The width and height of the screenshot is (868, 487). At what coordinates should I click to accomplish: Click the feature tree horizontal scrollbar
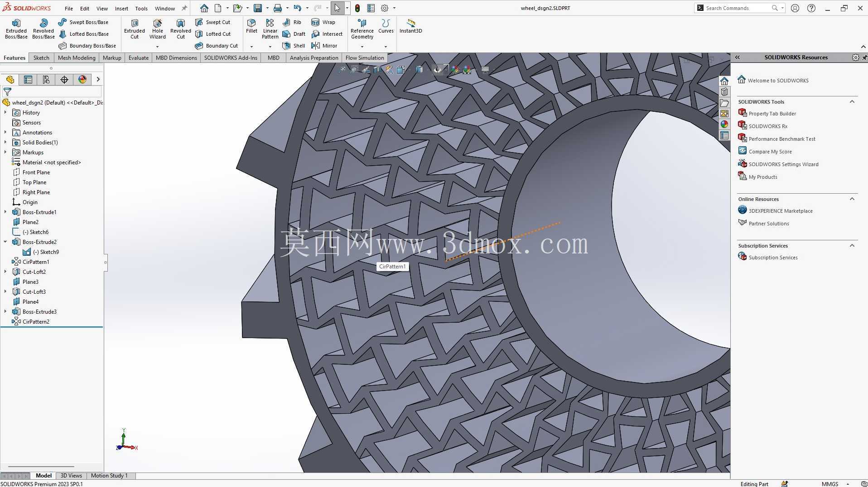pos(41,467)
